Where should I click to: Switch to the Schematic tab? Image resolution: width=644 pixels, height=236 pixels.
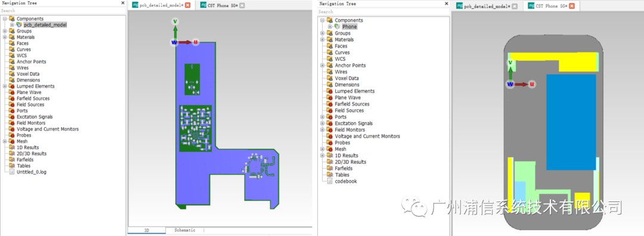coord(185,230)
